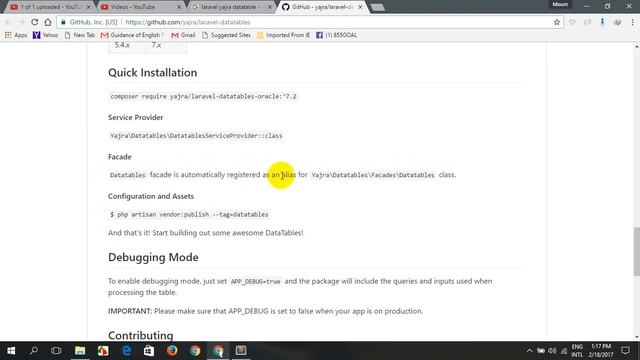The width and height of the screenshot is (640, 360).
Task: Open the Gmail bookmark
Action: (183, 35)
